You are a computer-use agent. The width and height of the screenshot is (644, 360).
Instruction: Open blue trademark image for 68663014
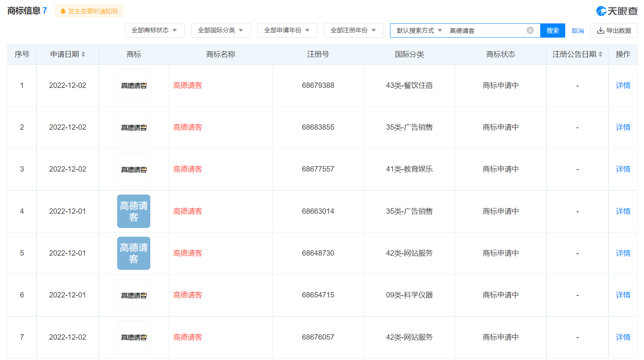tap(134, 211)
